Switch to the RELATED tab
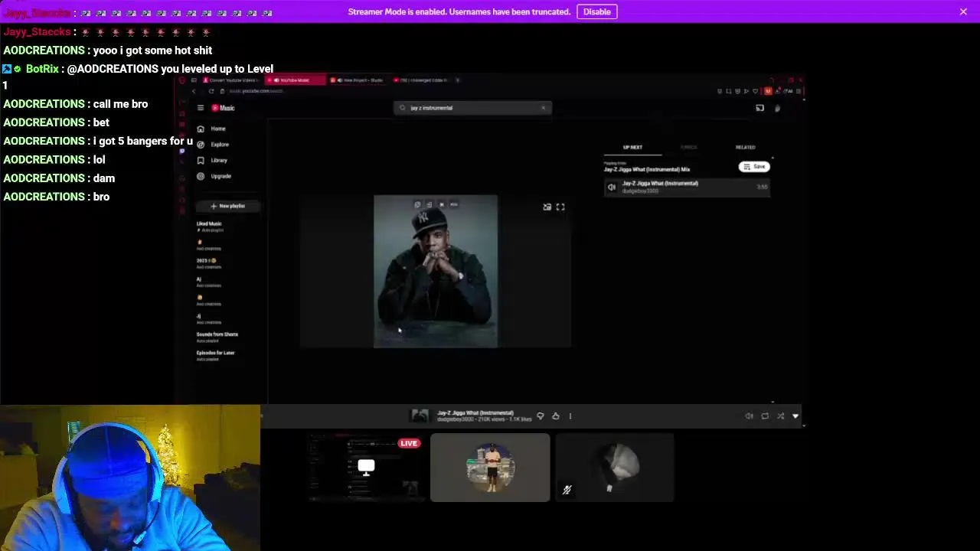 746,147
